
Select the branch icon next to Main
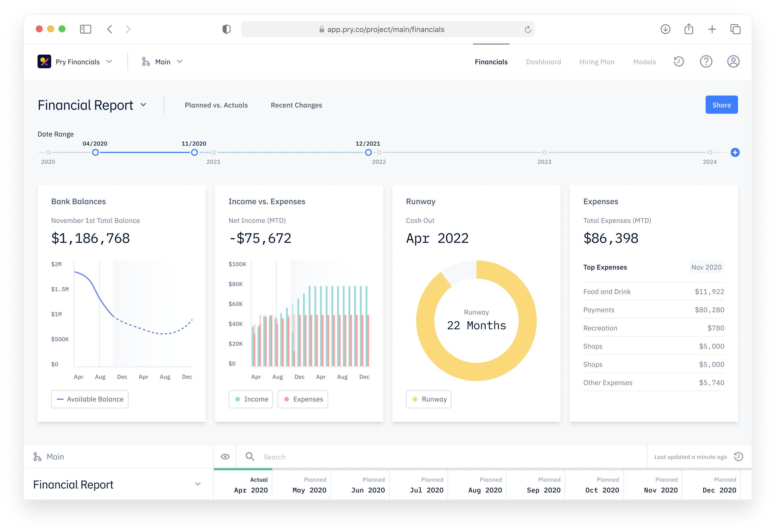[x=146, y=61]
